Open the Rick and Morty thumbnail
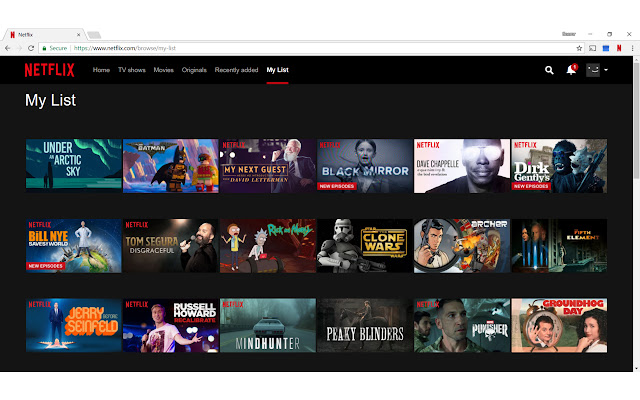Viewport: 640px width, 400px height. click(268, 246)
